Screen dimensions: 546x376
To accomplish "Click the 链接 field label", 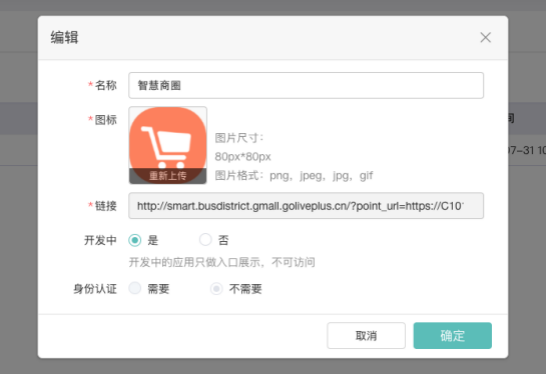I will pyautogui.click(x=106, y=206).
